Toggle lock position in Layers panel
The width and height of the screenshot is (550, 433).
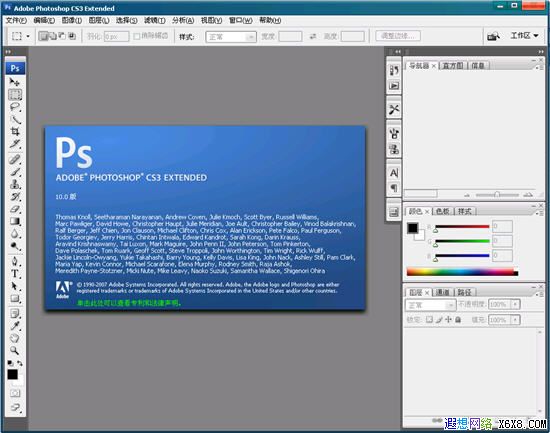(448, 320)
